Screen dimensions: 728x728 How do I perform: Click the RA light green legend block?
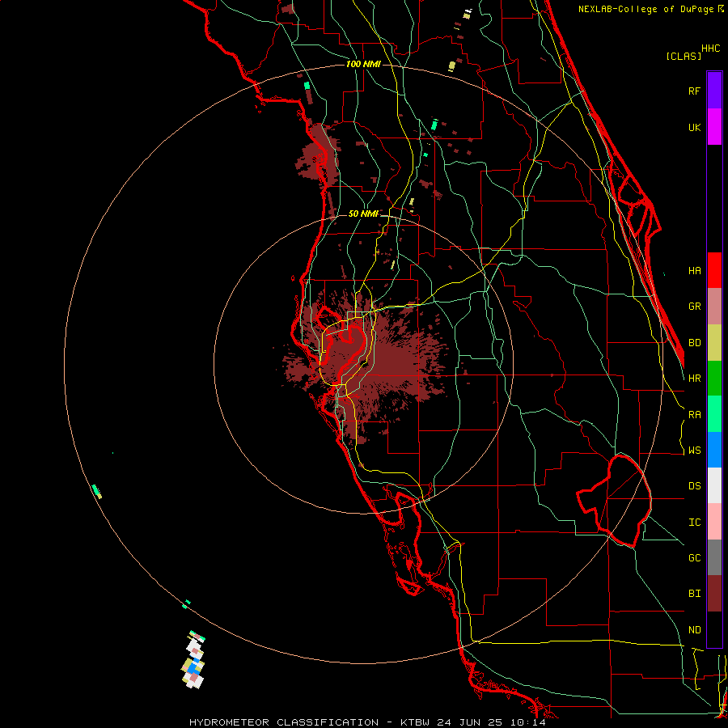714,414
